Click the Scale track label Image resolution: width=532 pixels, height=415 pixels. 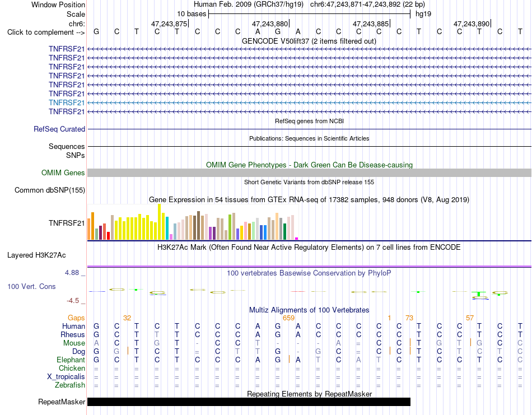click(76, 14)
